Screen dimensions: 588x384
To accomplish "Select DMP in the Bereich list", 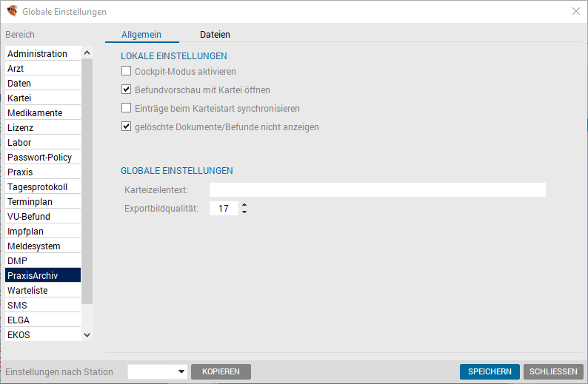I will click(43, 260).
